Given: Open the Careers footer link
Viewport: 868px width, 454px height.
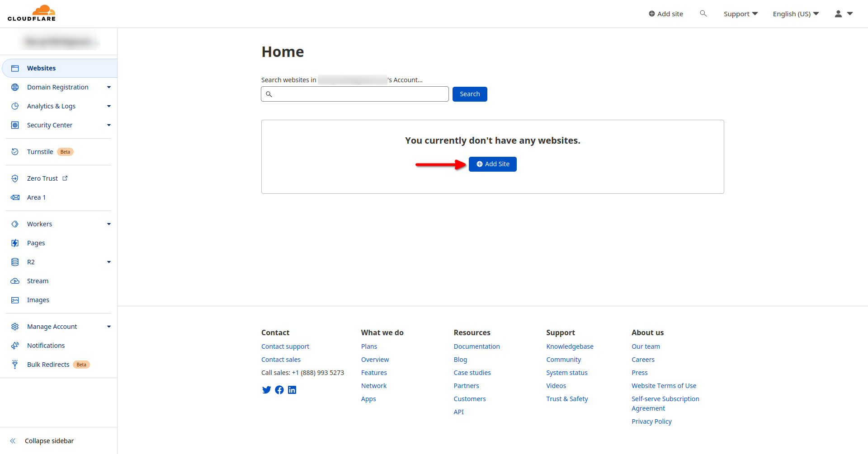Looking at the screenshot, I should pyautogui.click(x=643, y=360).
